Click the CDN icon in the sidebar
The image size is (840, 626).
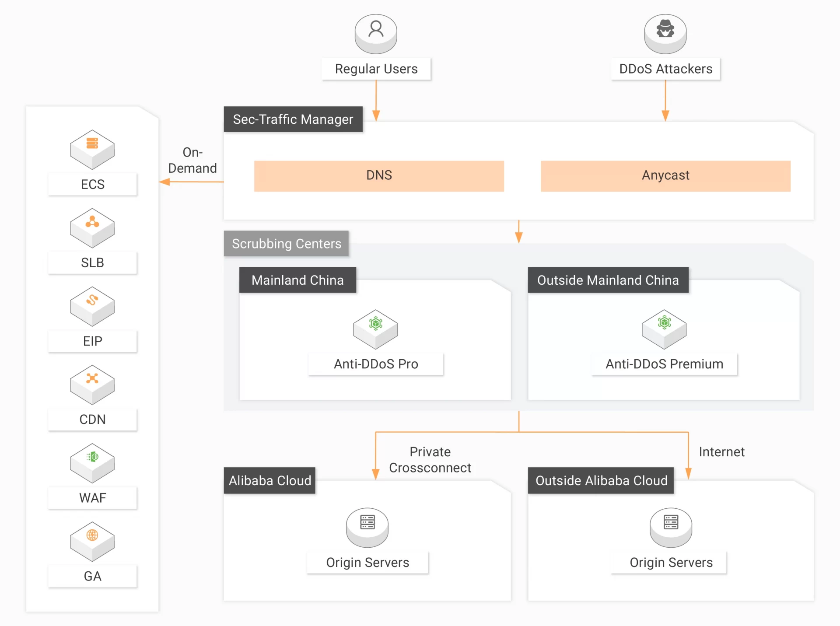tap(92, 385)
